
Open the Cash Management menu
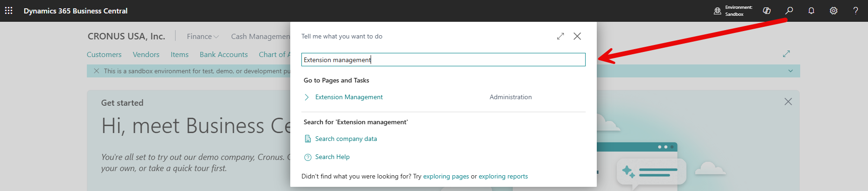click(261, 36)
